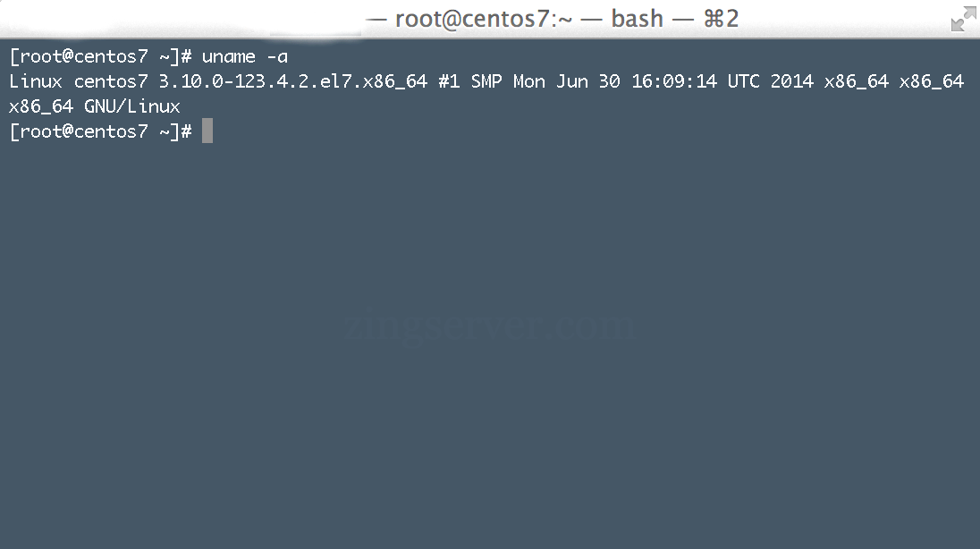Click the kernel version 3.10.0-123.4.2.el7.x86_64

292,81
